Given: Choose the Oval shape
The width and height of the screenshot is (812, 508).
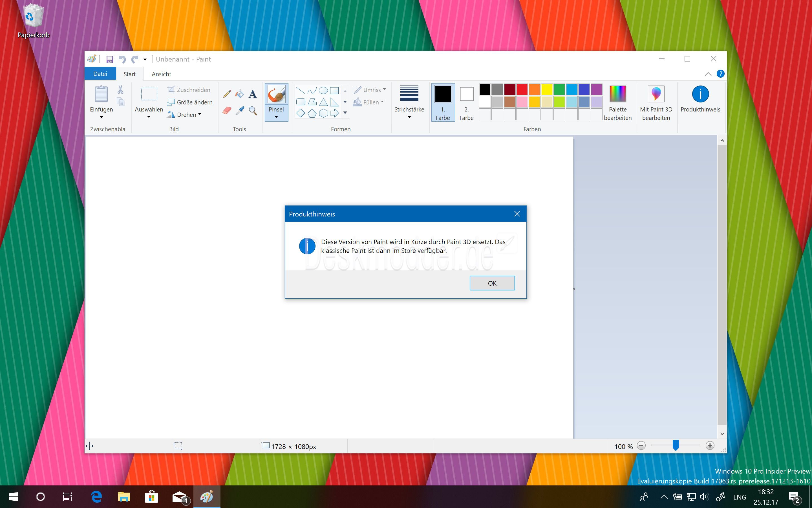Looking at the screenshot, I should point(323,90).
